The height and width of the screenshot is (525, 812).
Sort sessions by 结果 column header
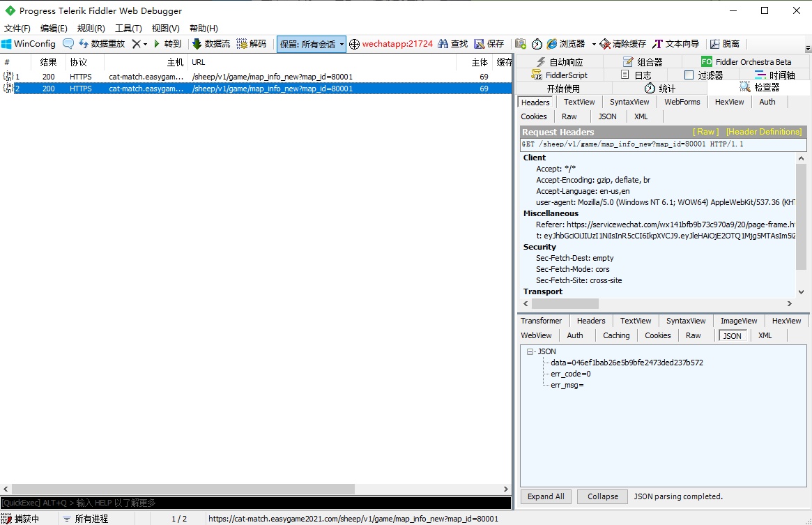point(48,62)
